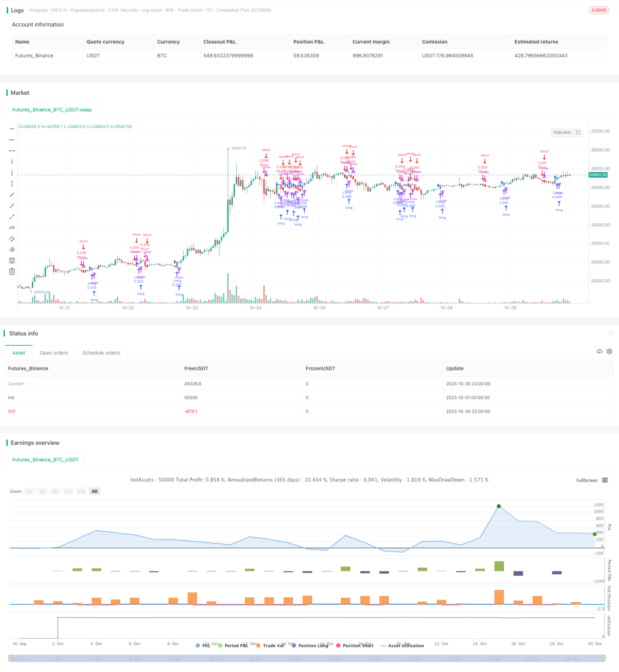Select the price line 123 tool
The height and width of the screenshot is (672, 619).
[12, 227]
